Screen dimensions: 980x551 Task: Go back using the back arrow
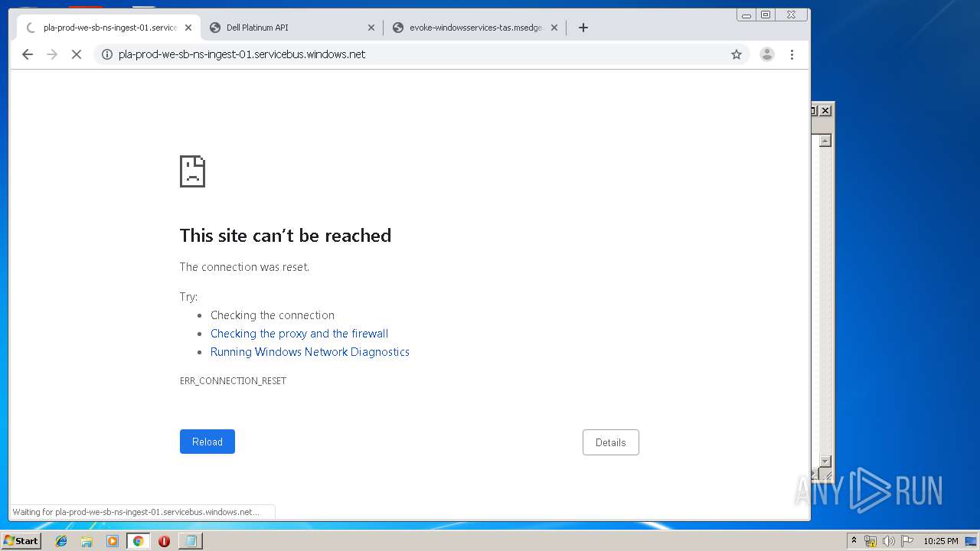pos(28,54)
